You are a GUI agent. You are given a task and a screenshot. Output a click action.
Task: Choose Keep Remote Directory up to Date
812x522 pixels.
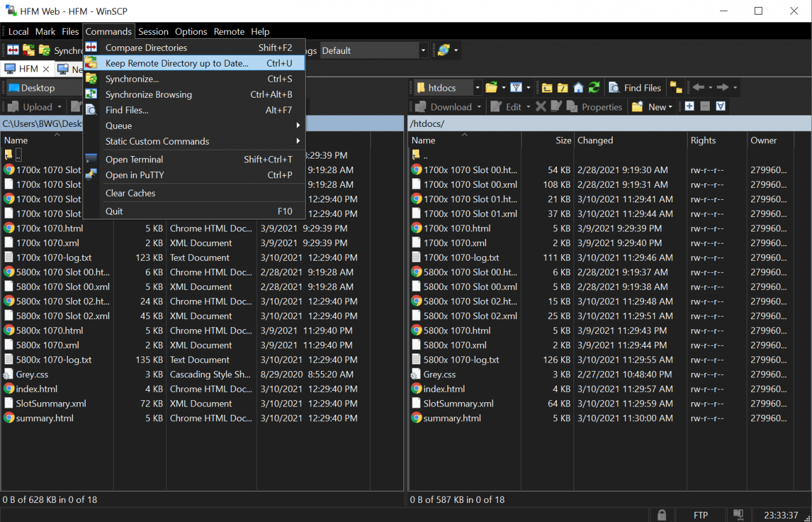[x=177, y=63]
